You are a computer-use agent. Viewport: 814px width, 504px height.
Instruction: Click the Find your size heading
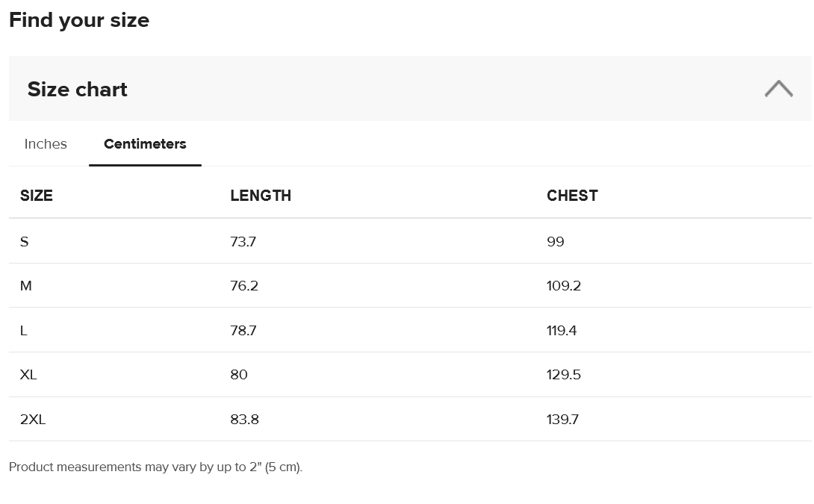point(79,20)
